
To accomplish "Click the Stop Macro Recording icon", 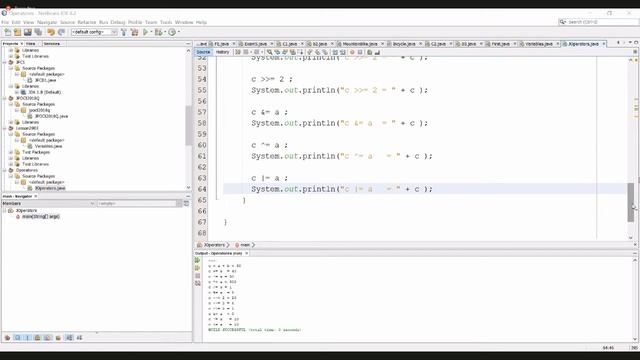I will click(360, 52).
